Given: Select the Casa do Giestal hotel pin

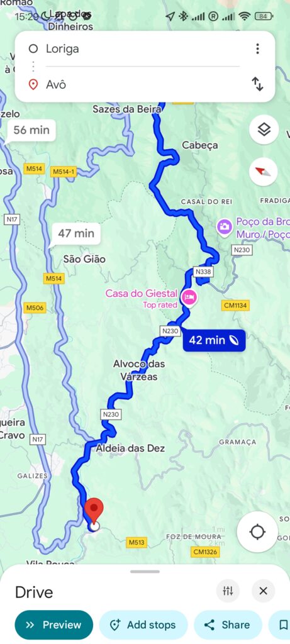Looking at the screenshot, I should click(x=189, y=297).
